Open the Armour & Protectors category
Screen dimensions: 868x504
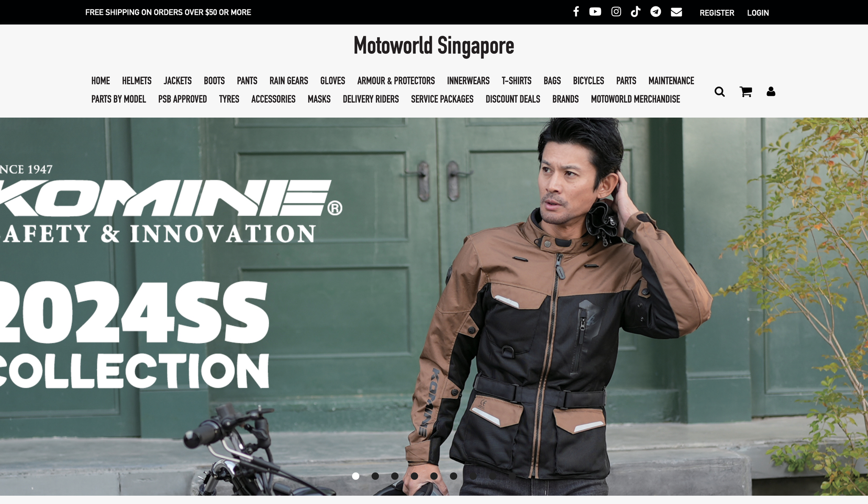[396, 81]
